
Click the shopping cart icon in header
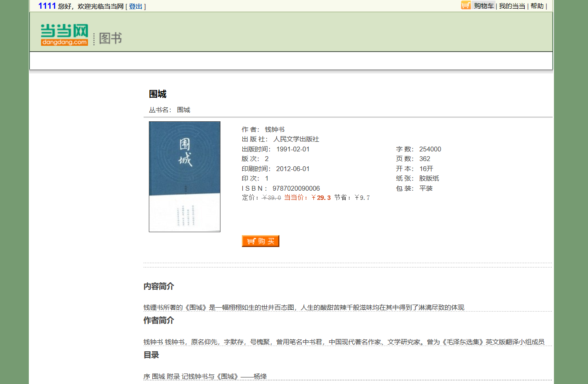coord(466,5)
